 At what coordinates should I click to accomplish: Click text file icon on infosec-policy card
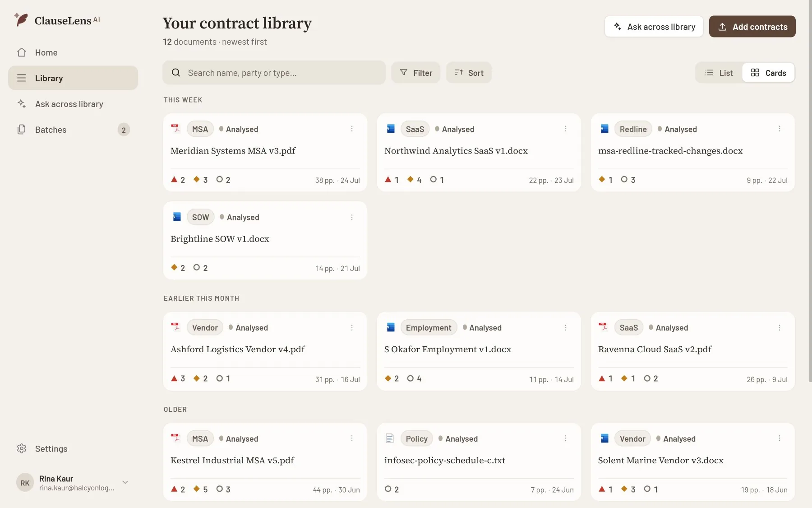(x=390, y=438)
